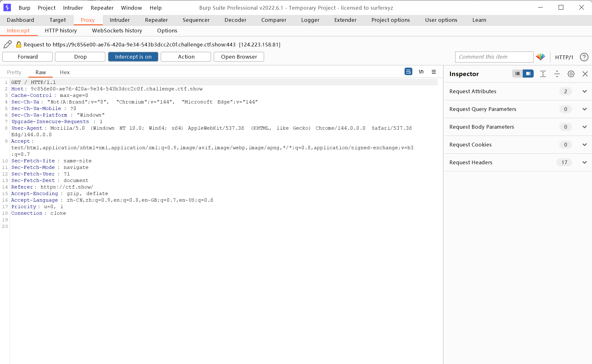The image size is (592, 364).
Task: Click the Open Browser button
Action: 239,57
